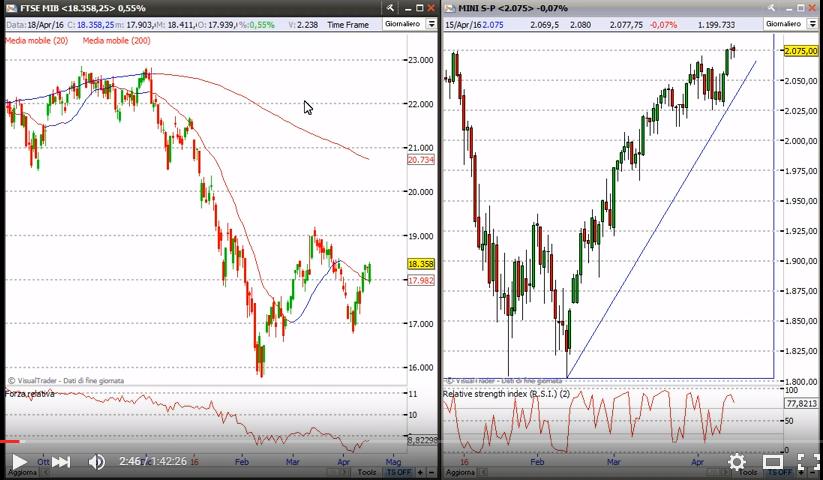Close the FTSE MIB chart window
Image resolution: width=823 pixels, height=480 pixels.
click(431, 8)
